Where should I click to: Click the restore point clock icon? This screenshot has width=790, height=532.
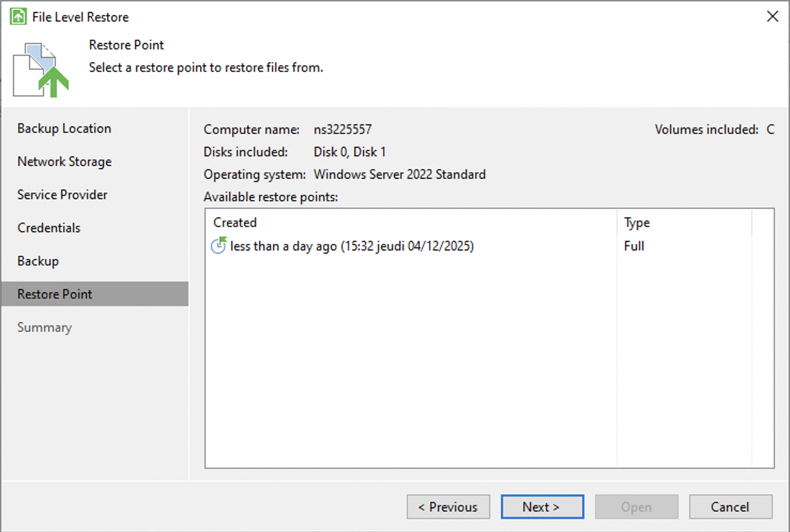coord(218,246)
